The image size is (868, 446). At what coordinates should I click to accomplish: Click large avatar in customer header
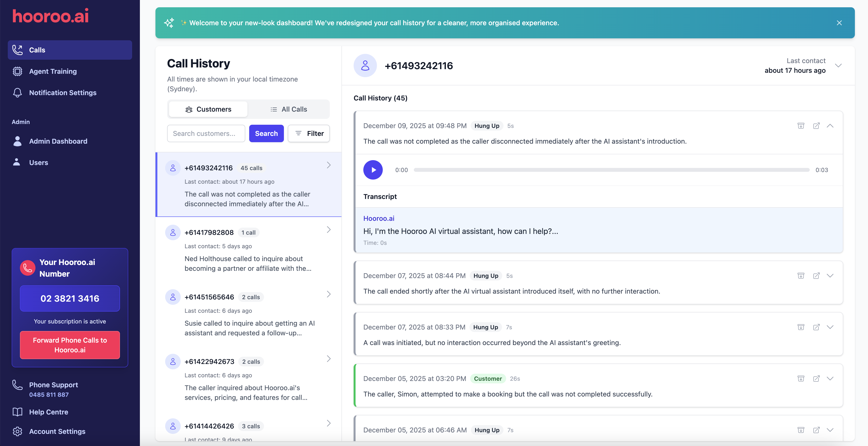[x=365, y=65]
